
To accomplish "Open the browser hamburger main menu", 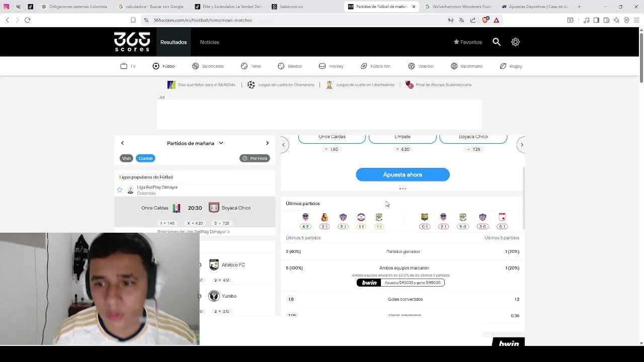I will point(636,20).
